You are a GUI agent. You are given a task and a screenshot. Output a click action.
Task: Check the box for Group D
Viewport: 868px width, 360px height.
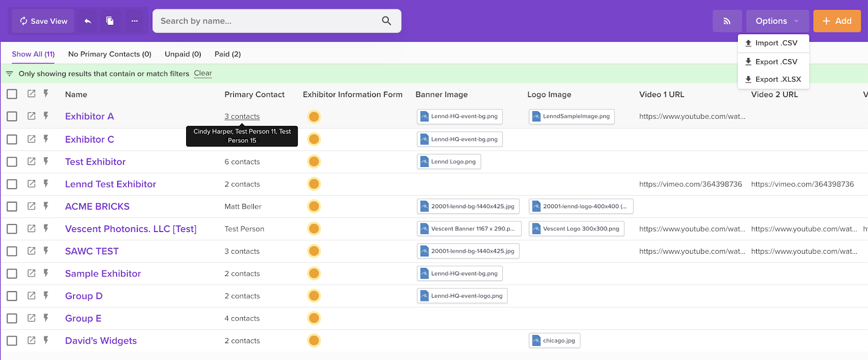click(x=12, y=296)
